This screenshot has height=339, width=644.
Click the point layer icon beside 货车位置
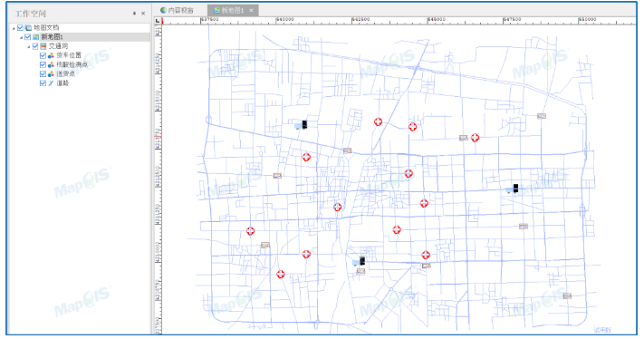pyautogui.click(x=51, y=55)
